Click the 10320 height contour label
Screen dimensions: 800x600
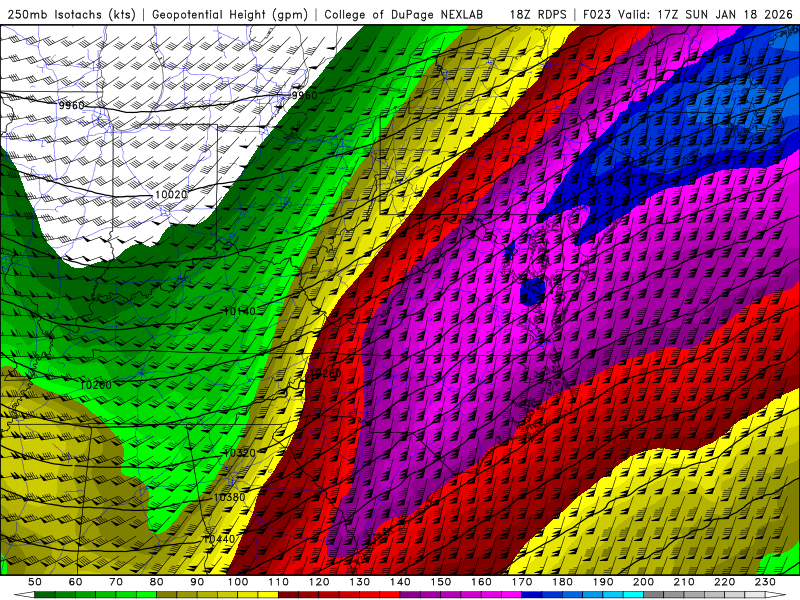click(x=240, y=453)
